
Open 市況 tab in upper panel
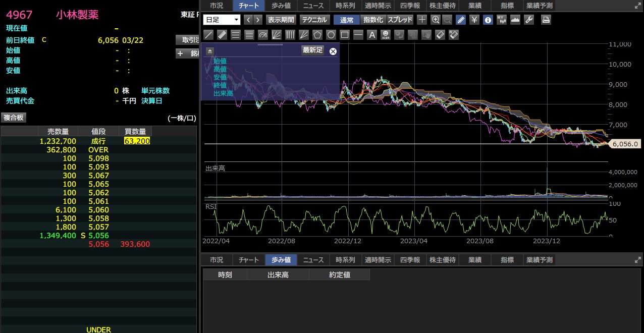pyautogui.click(x=217, y=6)
